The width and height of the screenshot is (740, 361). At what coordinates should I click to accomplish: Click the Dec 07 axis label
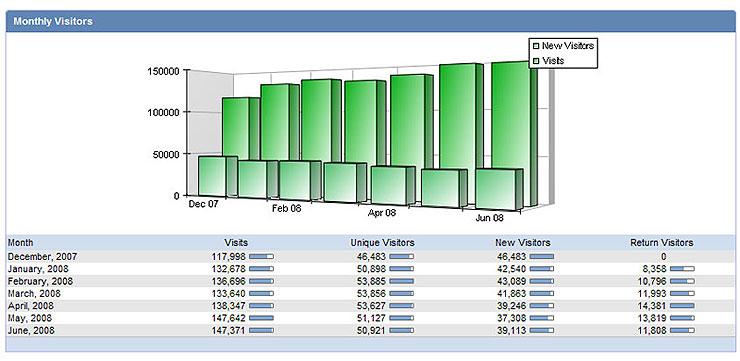(202, 204)
